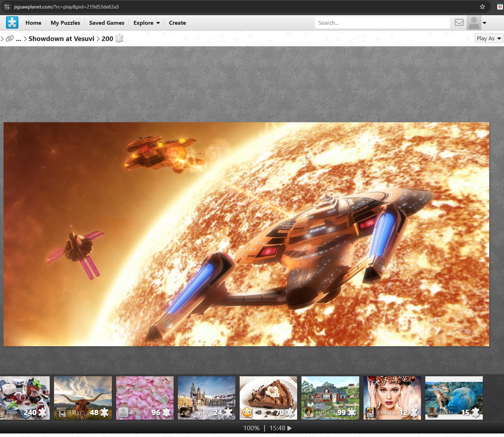The image size is (504, 437).
Task: Click the user profile avatar icon
Action: [474, 23]
